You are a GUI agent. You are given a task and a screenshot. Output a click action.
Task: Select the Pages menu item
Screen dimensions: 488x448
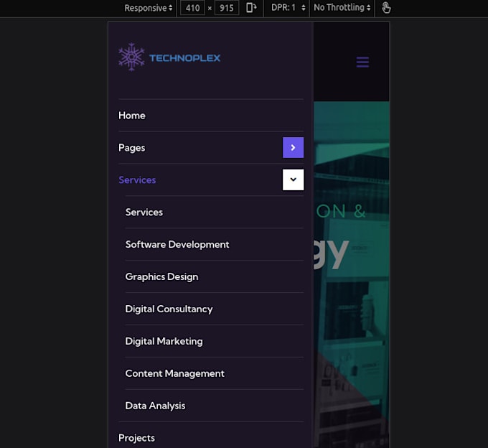click(132, 148)
